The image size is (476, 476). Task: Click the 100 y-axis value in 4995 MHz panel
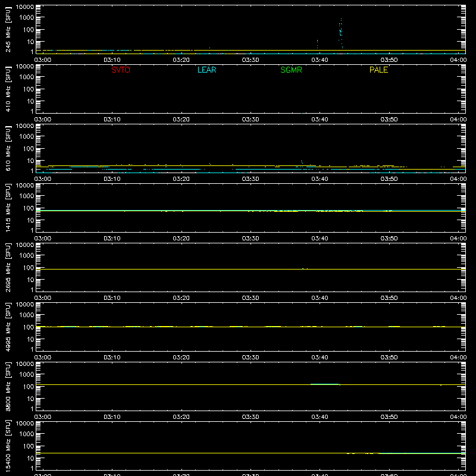[29, 327]
